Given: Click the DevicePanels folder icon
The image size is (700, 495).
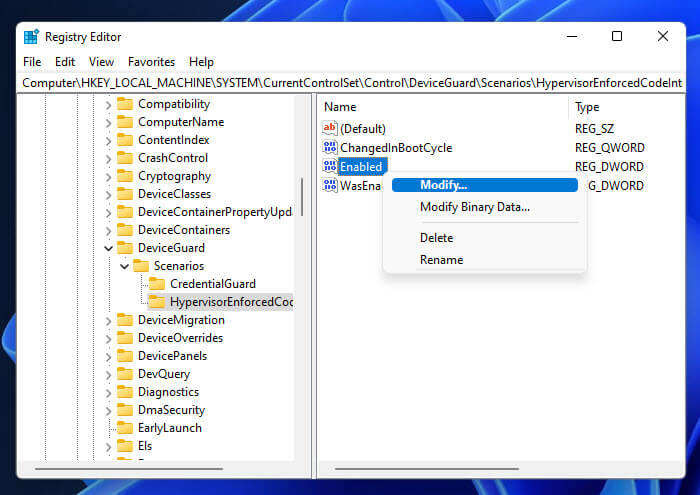Looking at the screenshot, I should pyautogui.click(x=125, y=356).
